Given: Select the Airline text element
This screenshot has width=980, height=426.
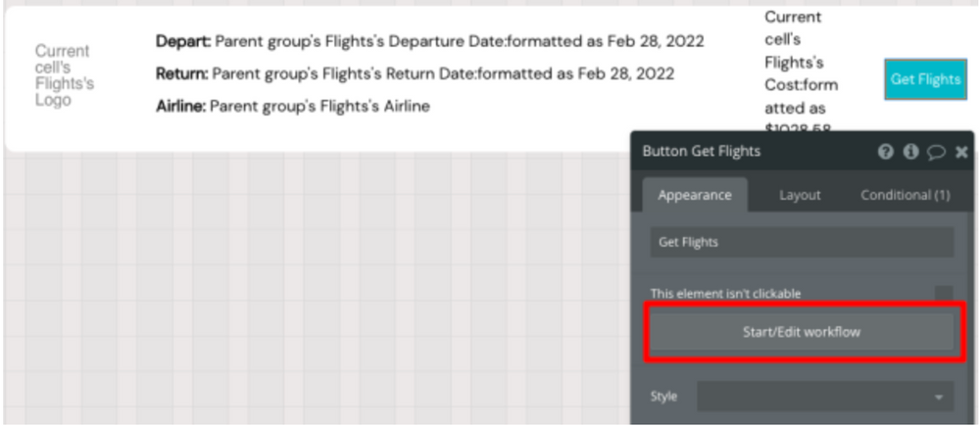Looking at the screenshot, I should point(293,106).
